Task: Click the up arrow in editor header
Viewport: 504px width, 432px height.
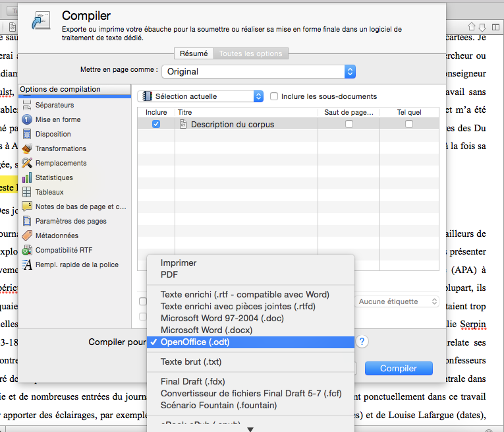Action: point(472,26)
